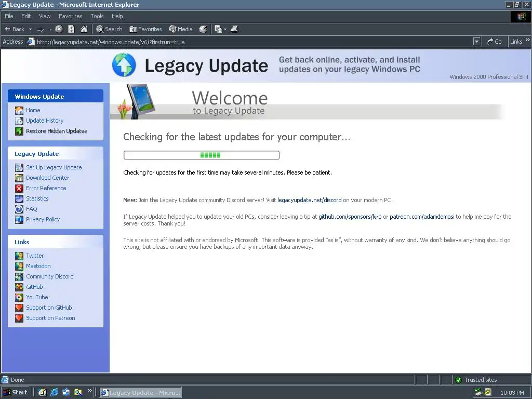Expand the Back history dropdown arrow
Viewport: 532px width, 399px height.
coord(30,29)
